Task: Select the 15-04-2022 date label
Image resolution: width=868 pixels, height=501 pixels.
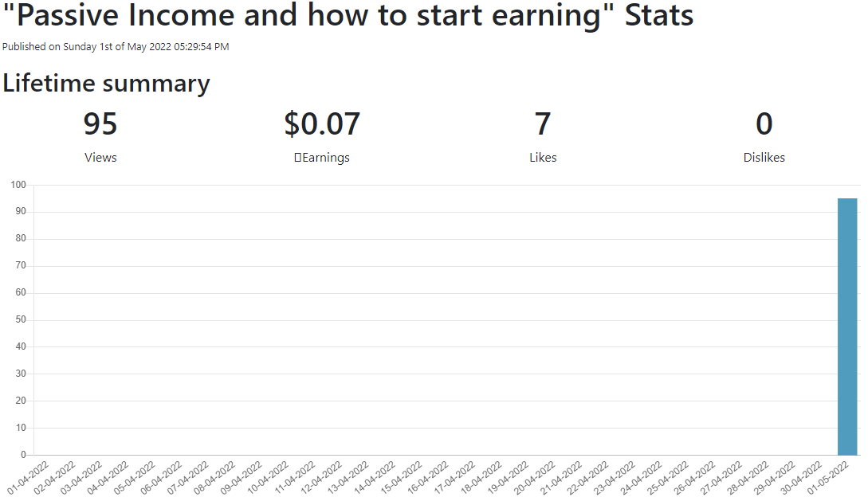Action: coord(402,477)
